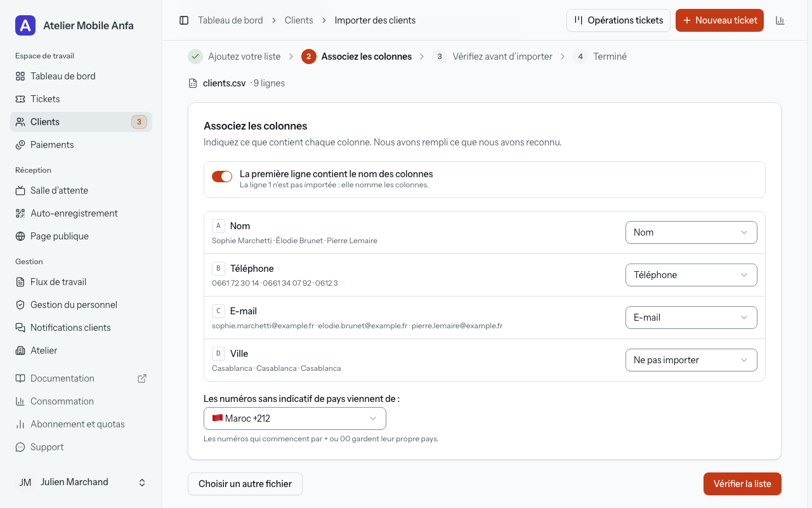Click the Documentation external link icon
Viewport: 812px width, 508px height.
pyautogui.click(x=142, y=378)
